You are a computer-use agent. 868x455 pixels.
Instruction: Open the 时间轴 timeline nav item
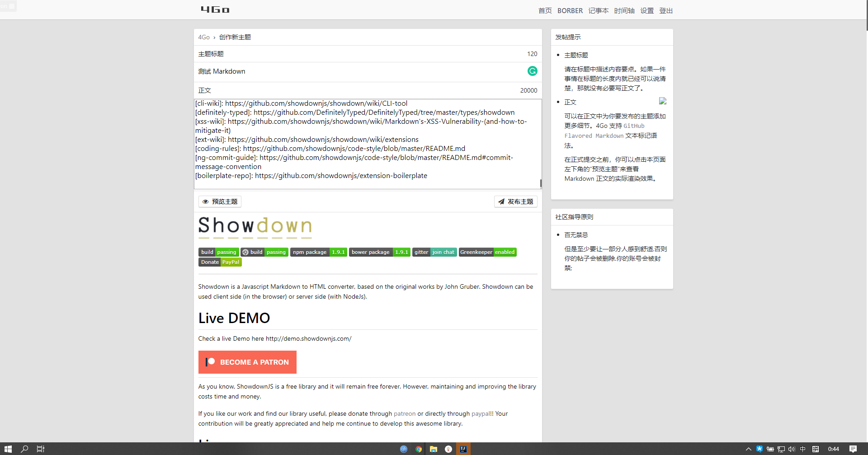pyautogui.click(x=624, y=10)
